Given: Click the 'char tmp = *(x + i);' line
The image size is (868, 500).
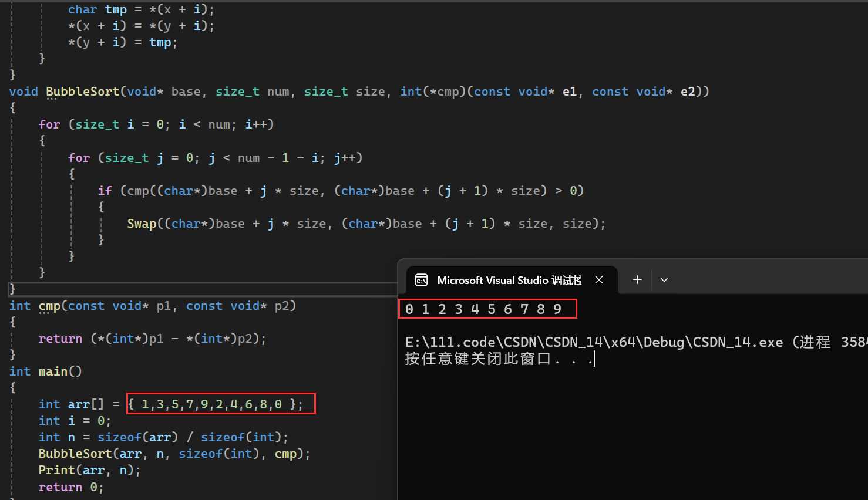Looking at the screenshot, I should click(x=142, y=9).
